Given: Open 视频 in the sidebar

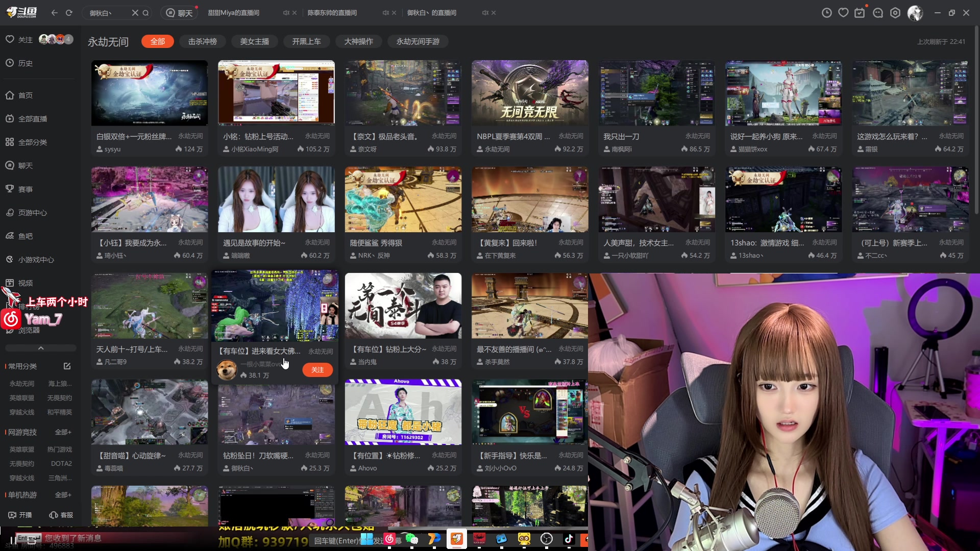Looking at the screenshot, I should [x=19, y=283].
